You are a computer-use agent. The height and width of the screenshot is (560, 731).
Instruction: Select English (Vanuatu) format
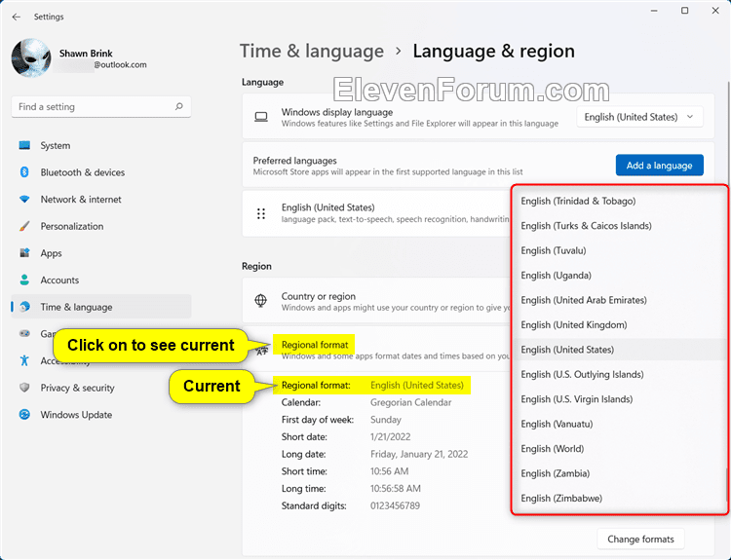[619, 424]
